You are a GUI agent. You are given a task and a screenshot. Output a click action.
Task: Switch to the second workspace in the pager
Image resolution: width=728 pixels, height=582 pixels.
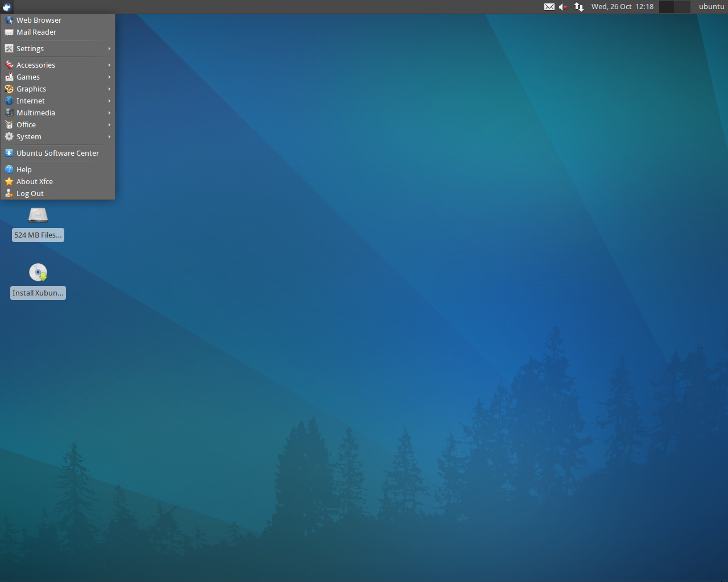pos(682,7)
